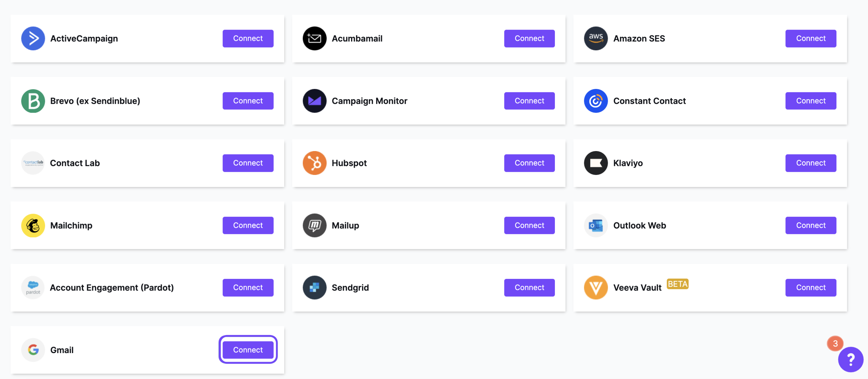The image size is (868, 379).
Task: Click the BETA badge next to Veeva Vault
Action: (x=678, y=284)
